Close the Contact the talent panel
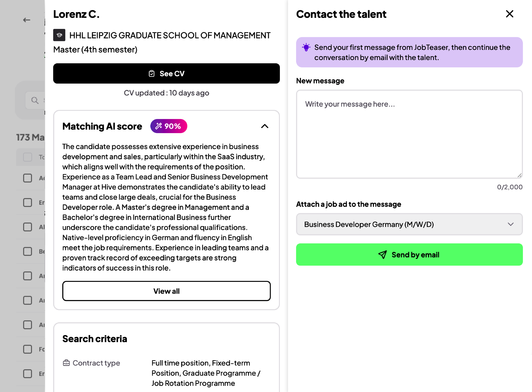532x392 pixels. click(x=509, y=14)
